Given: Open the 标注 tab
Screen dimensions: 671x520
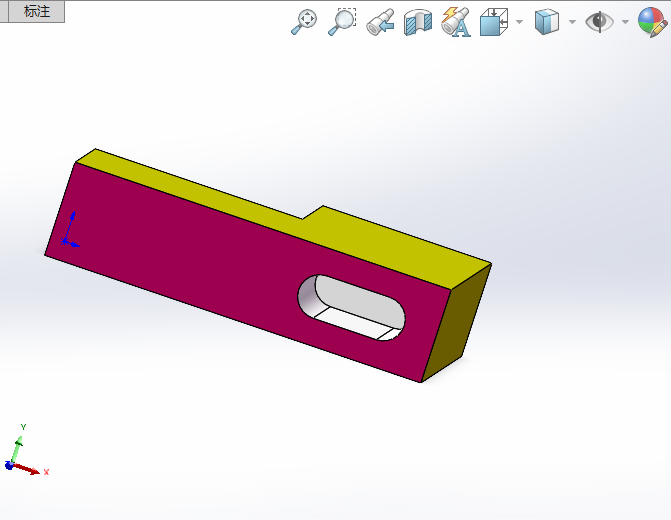Looking at the screenshot, I should pos(37,12).
